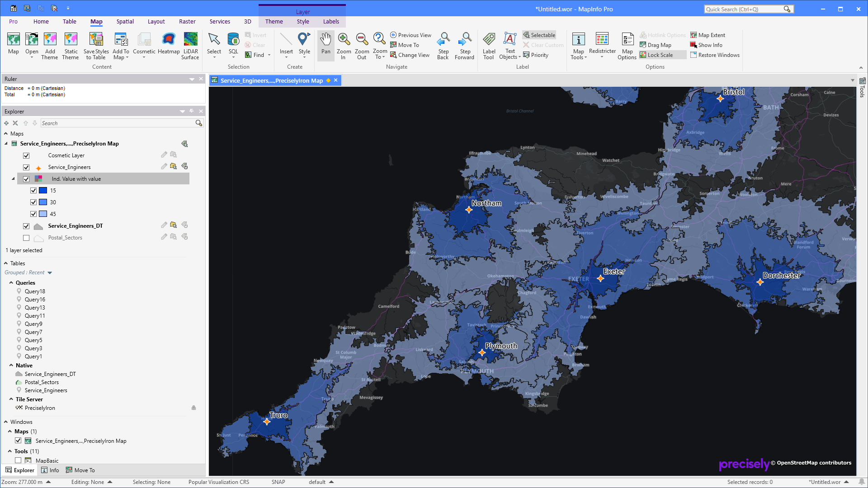Collapse the Queries group

(x=11, y=283)
